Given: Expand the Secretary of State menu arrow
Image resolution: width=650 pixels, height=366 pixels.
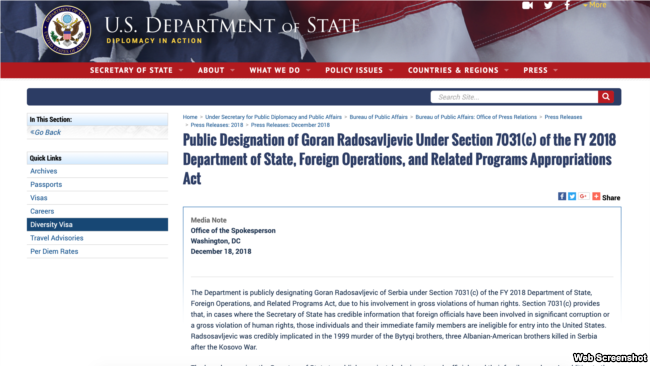Looking at the screenshot, I should pos(181,70).
